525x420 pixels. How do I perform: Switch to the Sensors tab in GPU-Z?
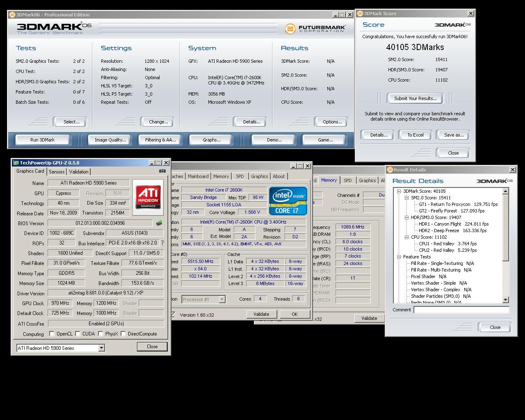[57, 172]
